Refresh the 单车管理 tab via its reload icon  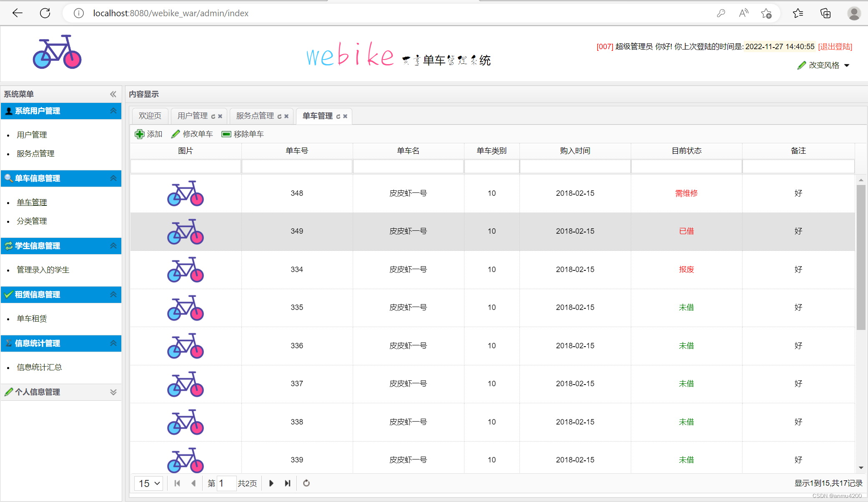click(337, 116)
